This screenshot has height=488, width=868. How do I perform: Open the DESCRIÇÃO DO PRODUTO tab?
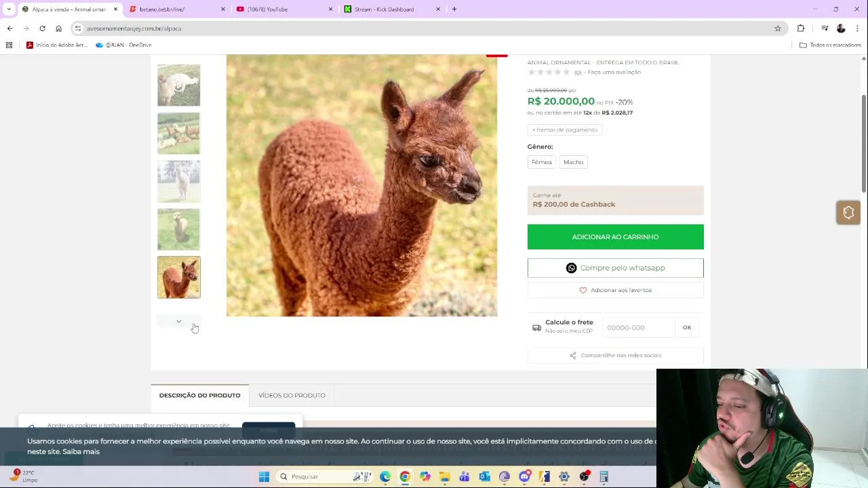click(x=199, y=395)
